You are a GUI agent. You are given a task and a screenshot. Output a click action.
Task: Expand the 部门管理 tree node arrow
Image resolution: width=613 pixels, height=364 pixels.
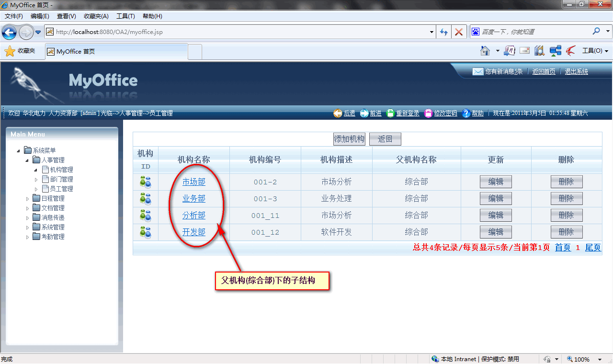[x=36, y=180]
